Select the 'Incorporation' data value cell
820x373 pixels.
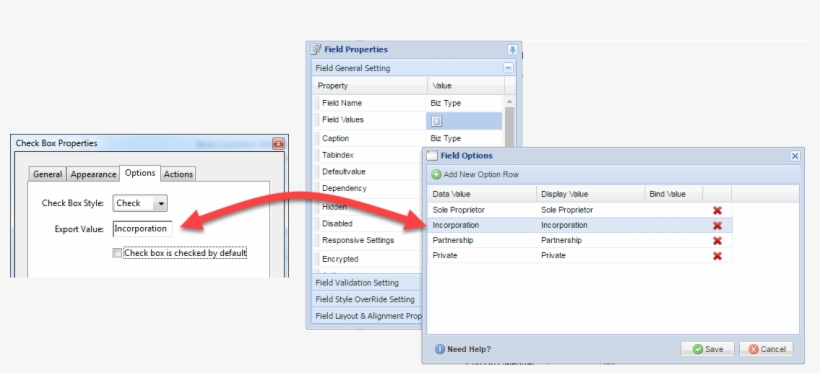pos(482,225)
